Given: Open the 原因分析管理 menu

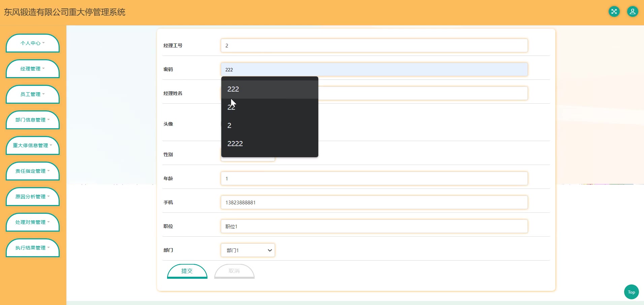Looking at the screenshot, I should pos(32,197).
